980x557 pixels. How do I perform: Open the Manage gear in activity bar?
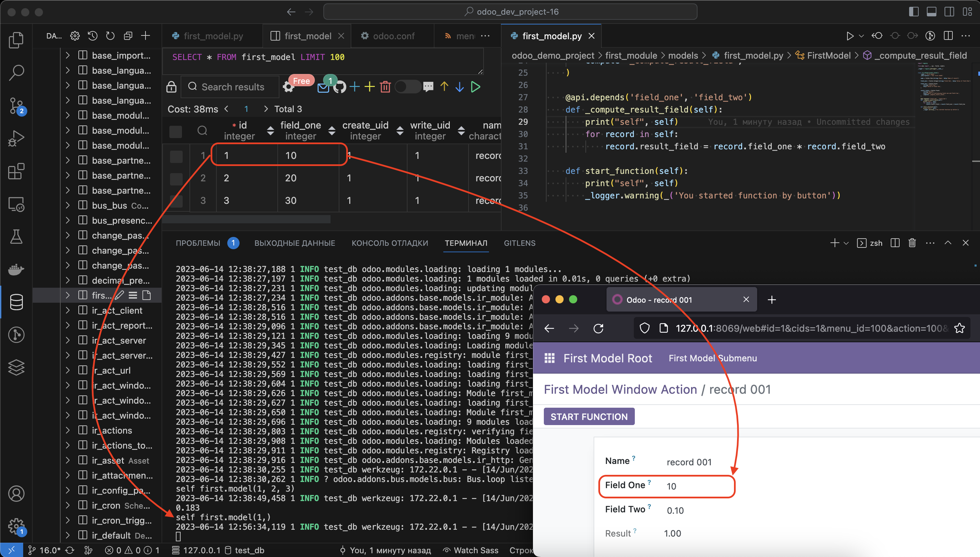16,526
